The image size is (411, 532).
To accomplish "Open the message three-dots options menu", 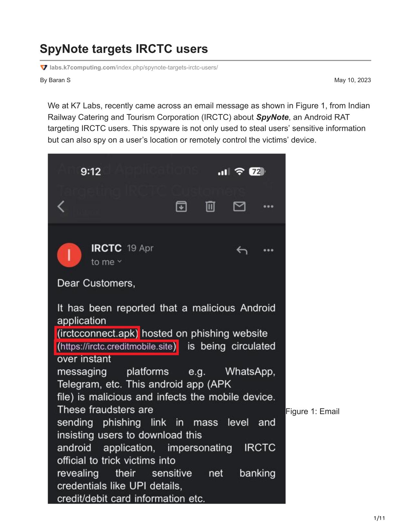I will (268, 250).
